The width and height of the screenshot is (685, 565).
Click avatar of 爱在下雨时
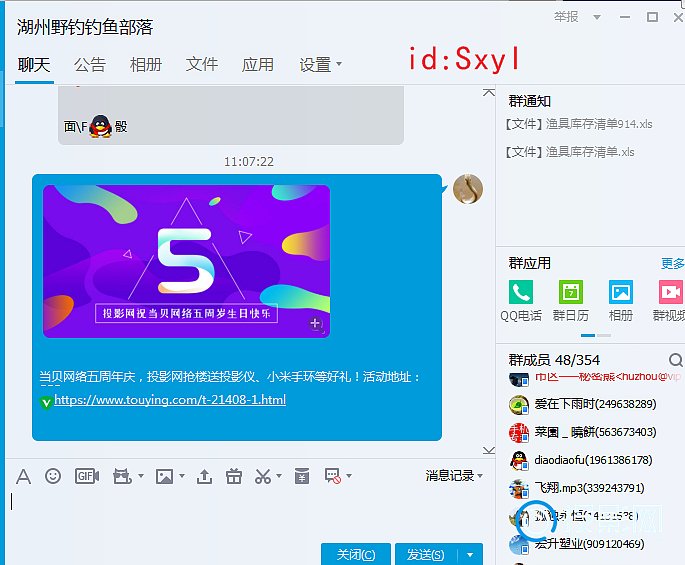pos(519,405)
